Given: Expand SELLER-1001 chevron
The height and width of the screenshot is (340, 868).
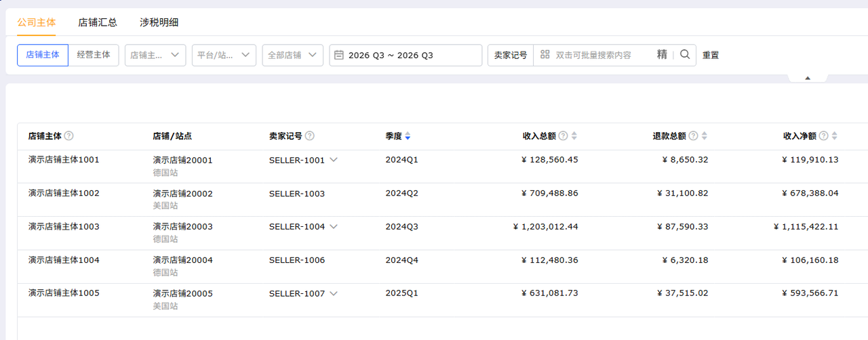Looking at the screenshot, I should 334,161.
